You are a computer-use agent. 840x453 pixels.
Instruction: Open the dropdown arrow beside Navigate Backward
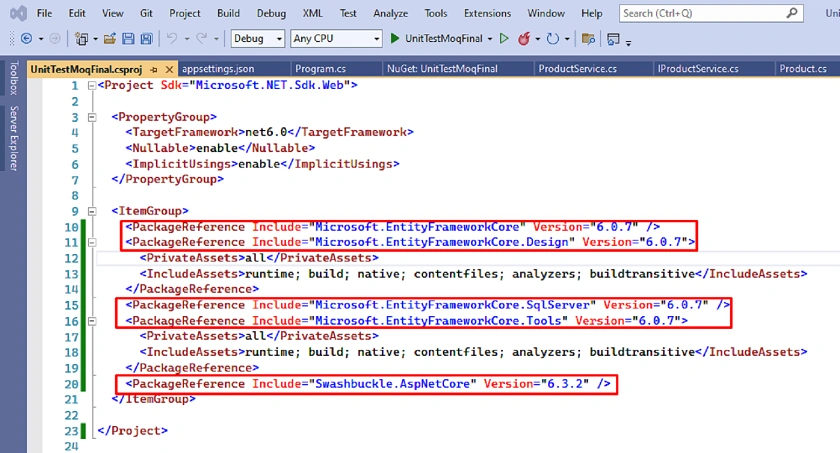pyautogui.click(x=41, y=39)
